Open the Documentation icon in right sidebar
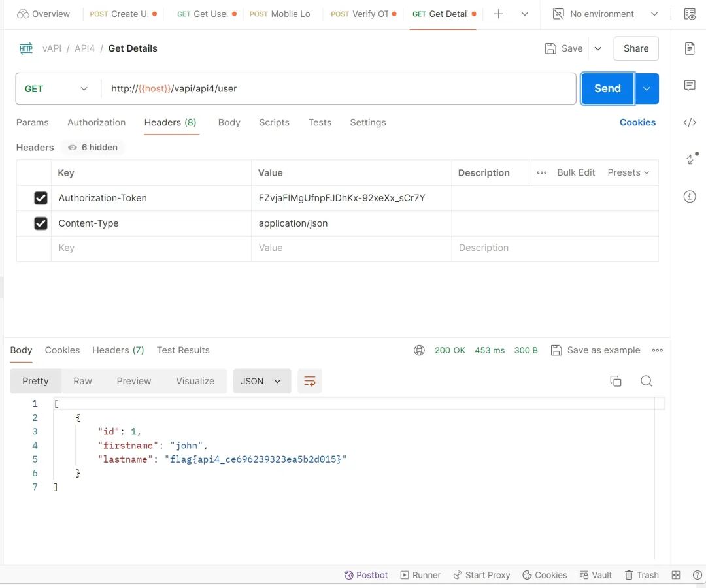The image size is (706, 588). point(689,48)
